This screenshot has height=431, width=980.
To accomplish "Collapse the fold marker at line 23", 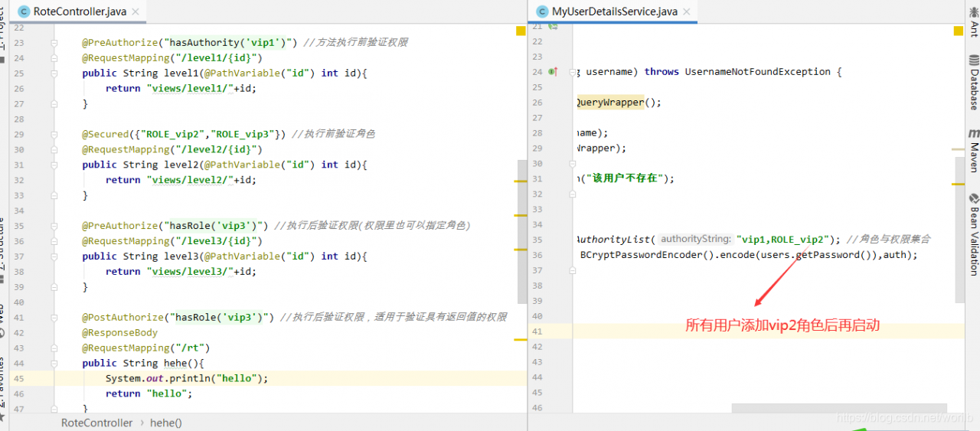I will click(54, 43).
